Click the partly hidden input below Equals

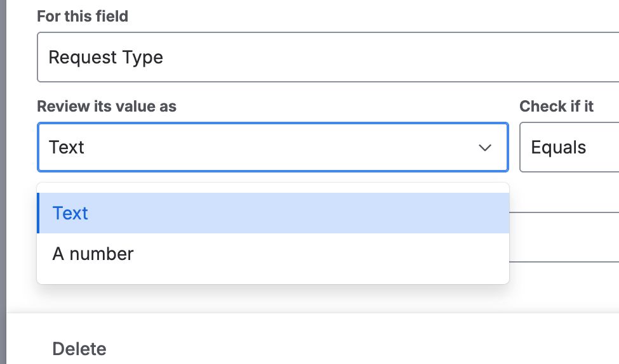564,237
